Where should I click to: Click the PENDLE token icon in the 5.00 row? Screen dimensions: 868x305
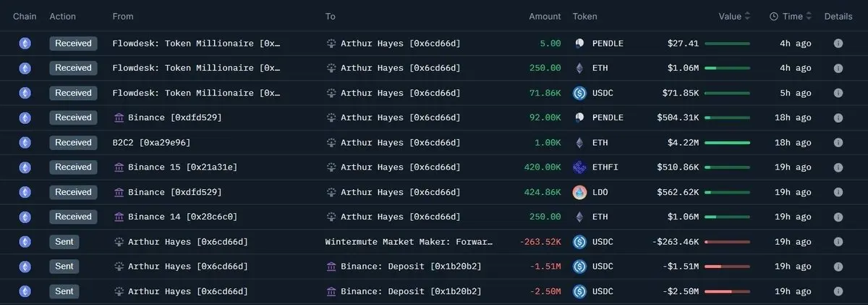coord(579,43)
